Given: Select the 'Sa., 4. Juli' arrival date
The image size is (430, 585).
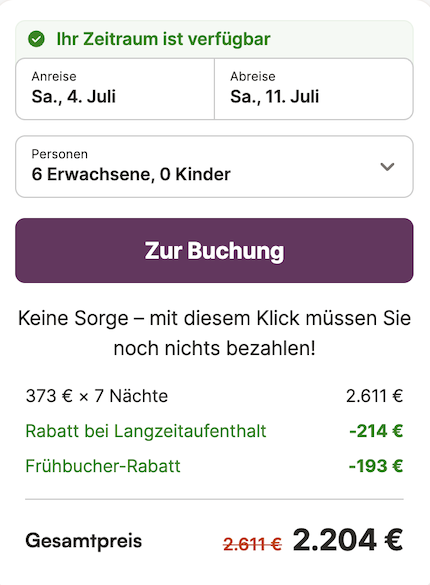Looking at the screenshot, I should click(73, 97).
